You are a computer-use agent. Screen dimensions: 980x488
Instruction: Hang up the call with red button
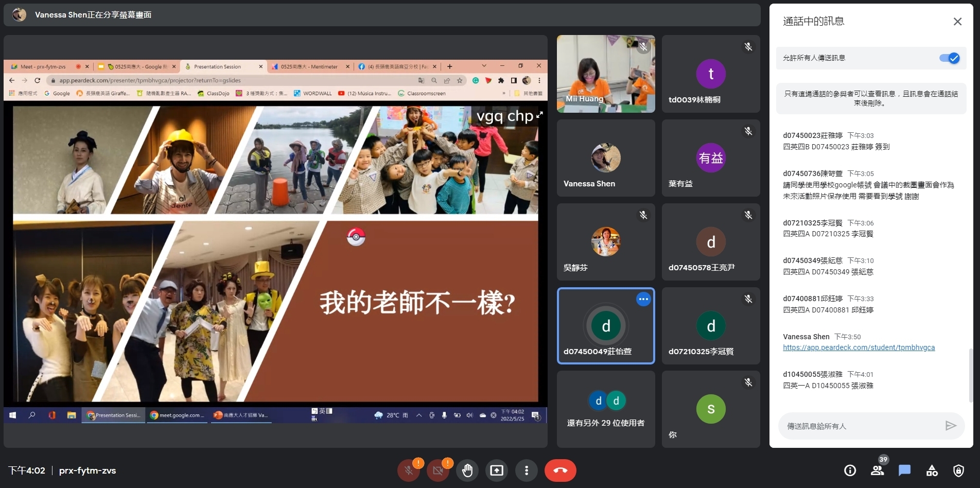coord(560,470)
